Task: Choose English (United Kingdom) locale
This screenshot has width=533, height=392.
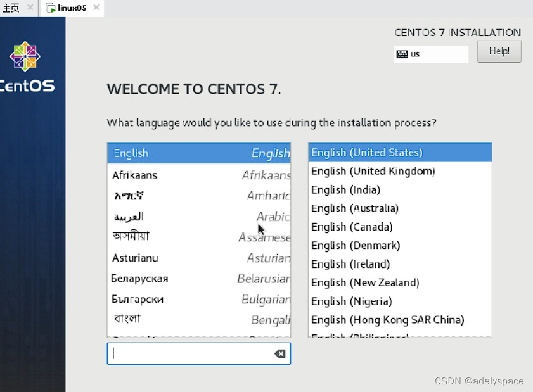Action: [400, 171]
